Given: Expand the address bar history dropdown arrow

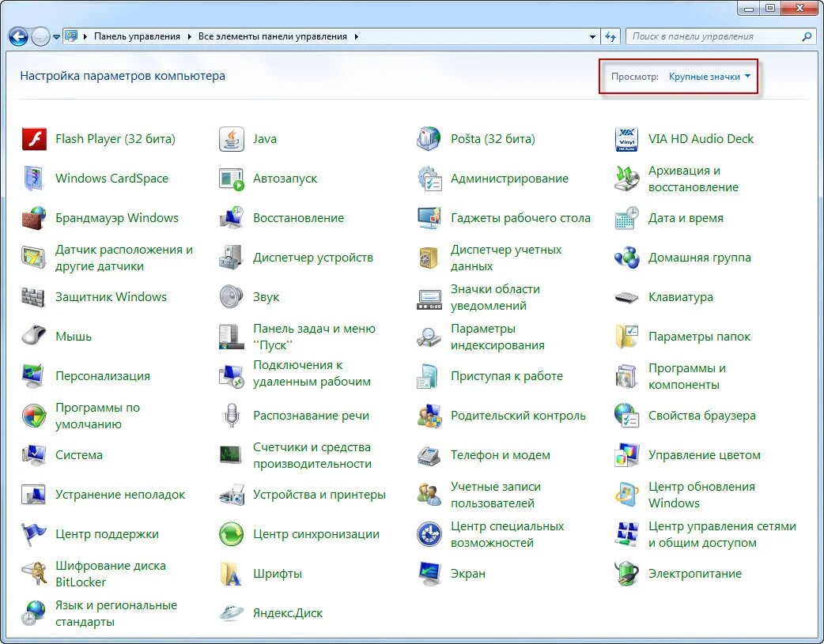Looking at the screenshot, I should point(593,37).
